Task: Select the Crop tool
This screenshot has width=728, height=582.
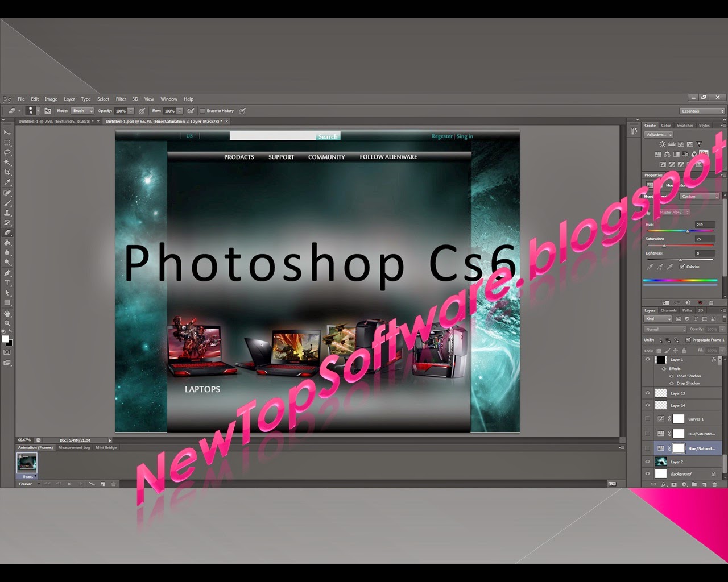Action: click(7, 172)
